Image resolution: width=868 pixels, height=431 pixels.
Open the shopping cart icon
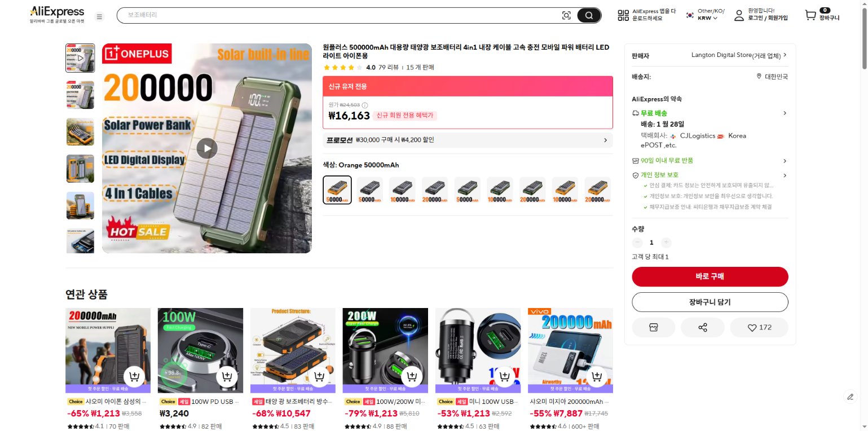coord(810,16)
